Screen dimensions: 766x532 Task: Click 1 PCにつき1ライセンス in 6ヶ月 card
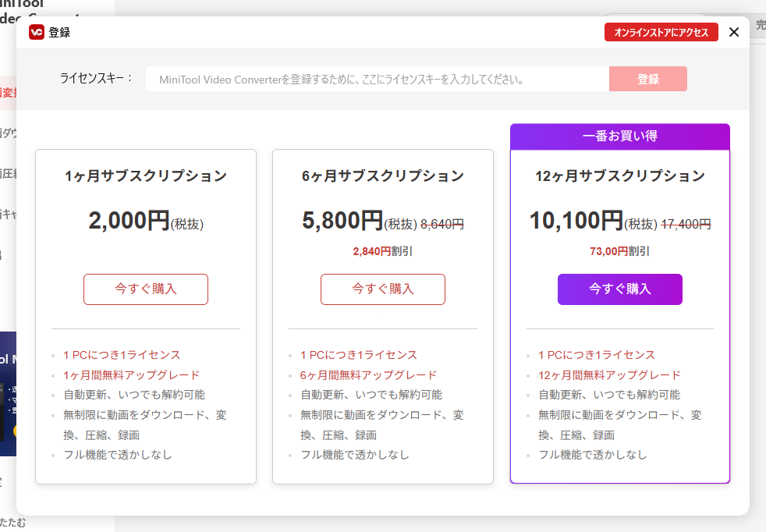[359, 355]
